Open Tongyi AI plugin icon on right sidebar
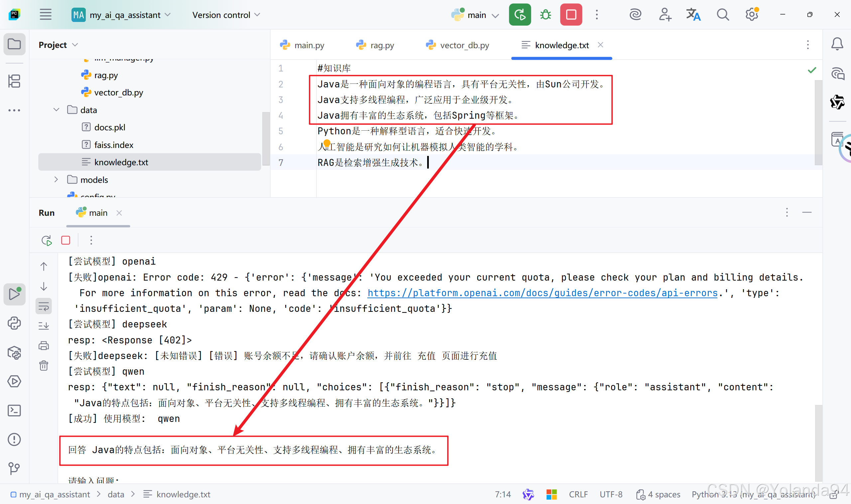The height and width of the screenshot is (504, 851). [837, 102]
